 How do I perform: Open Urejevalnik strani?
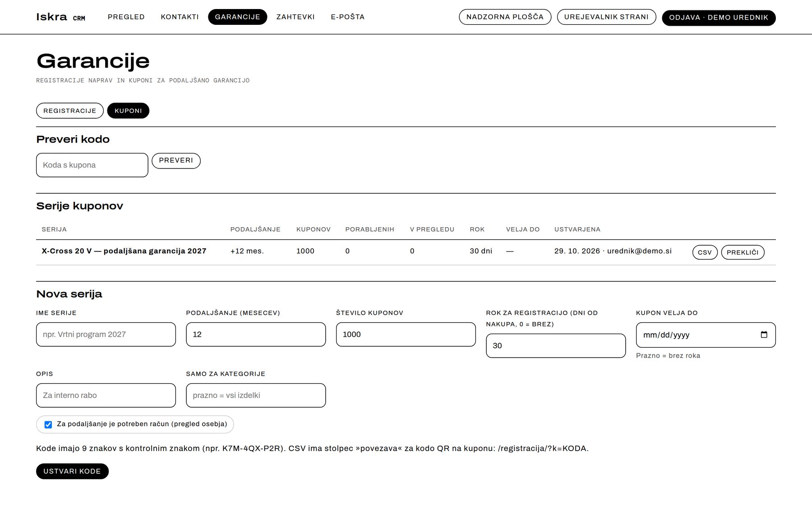607,17
